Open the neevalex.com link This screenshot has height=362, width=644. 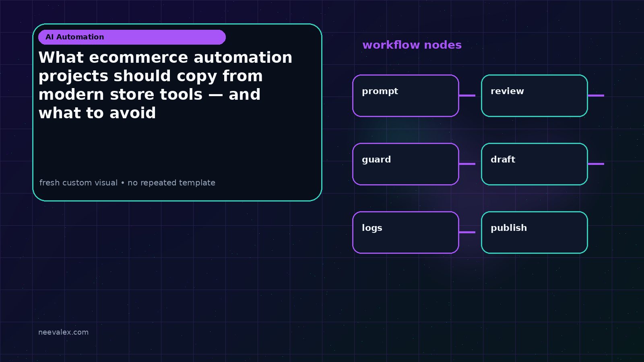coord(63,332)
